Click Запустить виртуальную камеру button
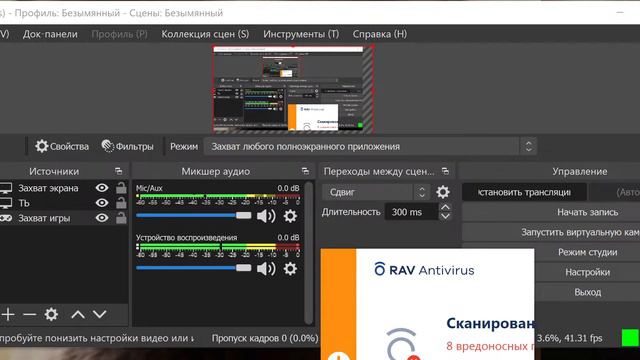The image size is (640, 360). (580, 232)
